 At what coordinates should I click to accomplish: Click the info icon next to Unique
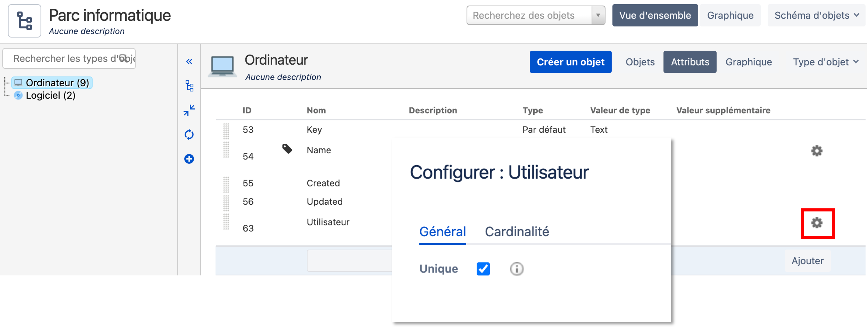click(x=517, y=269)
